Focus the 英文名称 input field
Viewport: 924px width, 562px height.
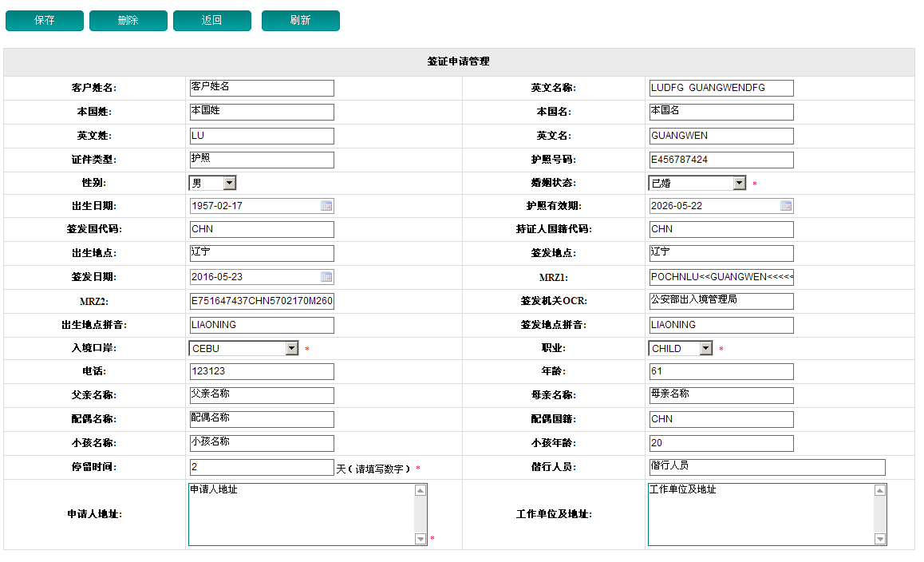(721, 88)
